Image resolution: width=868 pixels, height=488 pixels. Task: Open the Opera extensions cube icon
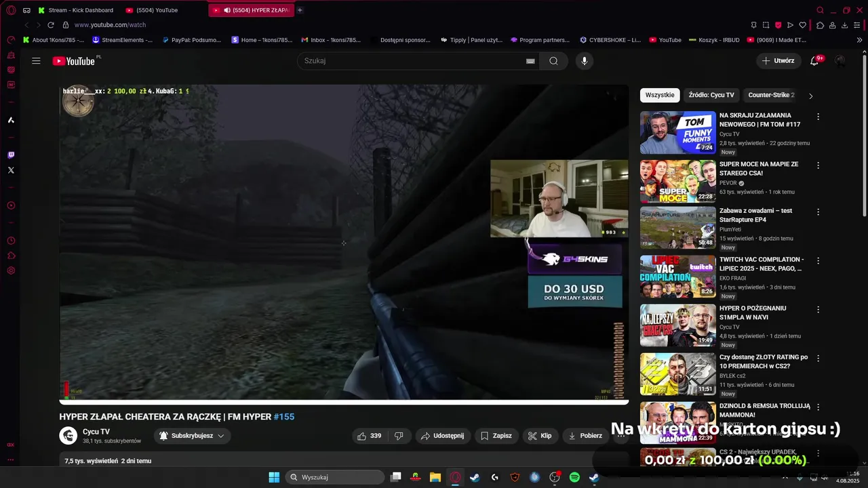click(x=820, y=25)
